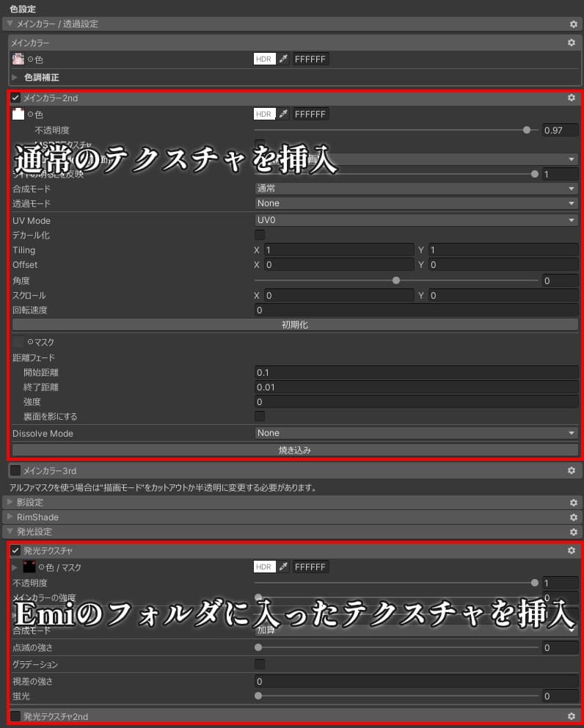Open gear menu on the RimShade header
584x728 pixels.
(x=573, y=517)
